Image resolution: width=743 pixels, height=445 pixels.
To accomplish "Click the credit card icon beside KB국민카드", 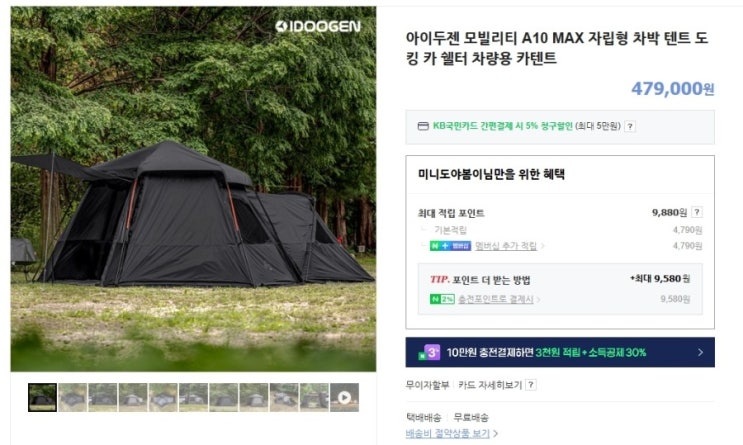I will [x=423, y=126].
